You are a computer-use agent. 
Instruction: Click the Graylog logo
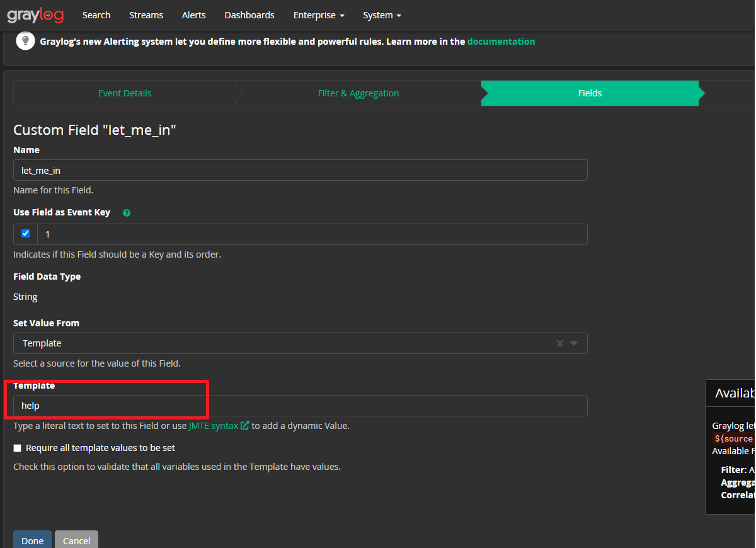35,15
